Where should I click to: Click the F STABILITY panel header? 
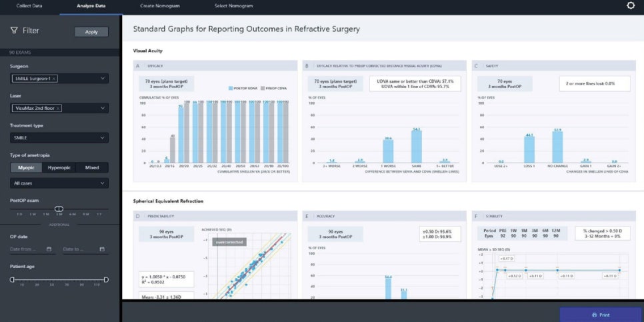point(553,216)
